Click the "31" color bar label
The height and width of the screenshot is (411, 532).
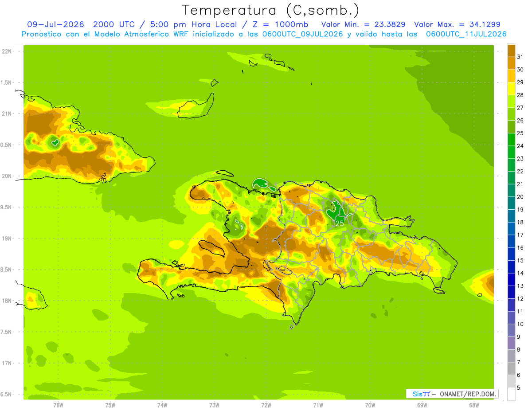(x=520, y=57)
